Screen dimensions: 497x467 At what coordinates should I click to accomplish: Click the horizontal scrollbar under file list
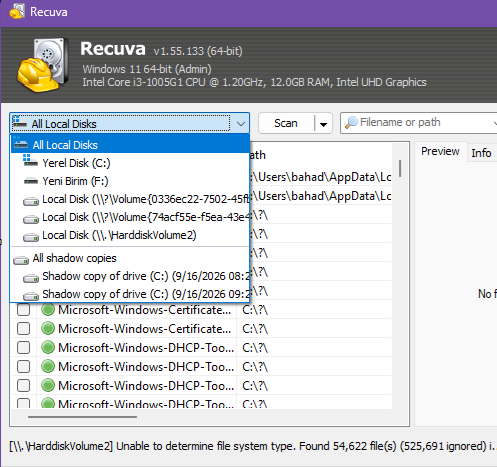click(x=83, y=417)
